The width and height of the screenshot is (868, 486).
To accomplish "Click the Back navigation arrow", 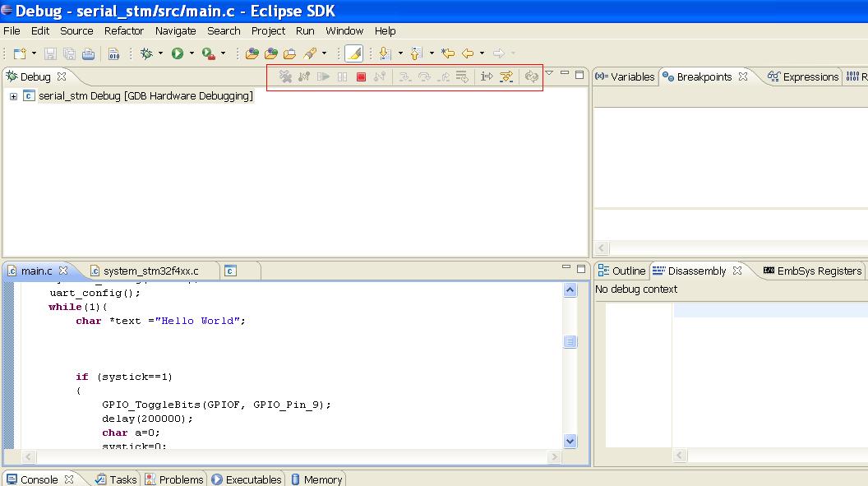I will pyautogui.click(x=468, y=53).
